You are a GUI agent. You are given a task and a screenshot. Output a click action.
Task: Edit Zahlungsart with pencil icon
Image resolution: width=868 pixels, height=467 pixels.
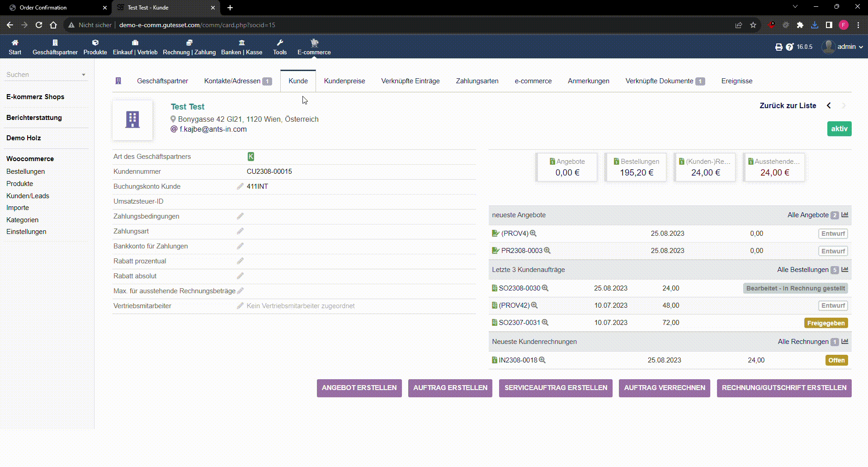(240, 231)
